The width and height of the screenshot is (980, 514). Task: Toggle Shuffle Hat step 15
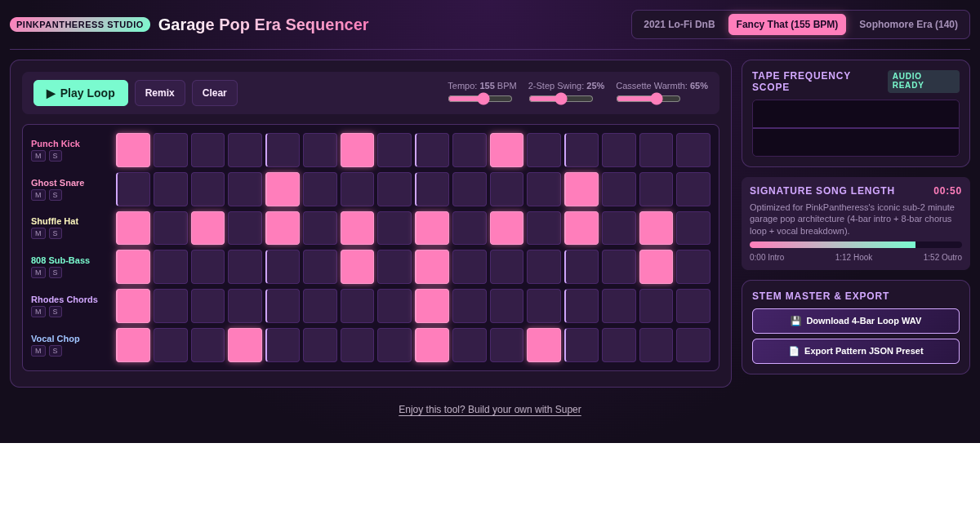click(657, 228)
